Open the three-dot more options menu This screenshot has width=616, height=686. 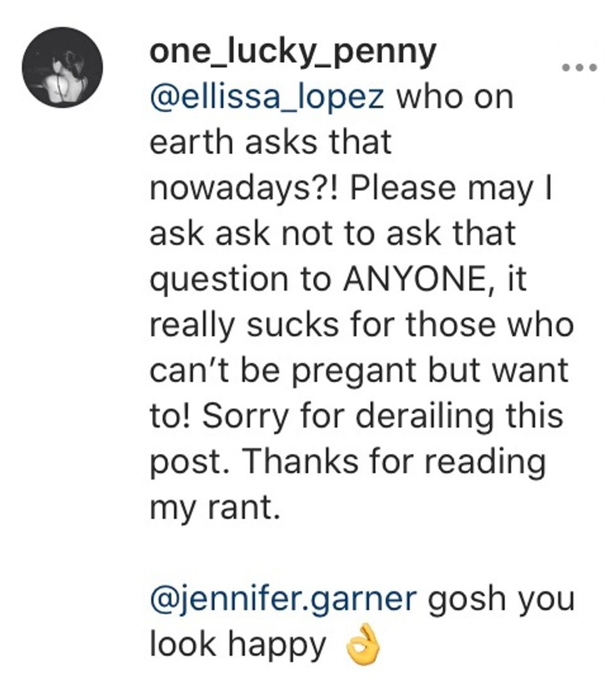[x=578, y=67]
